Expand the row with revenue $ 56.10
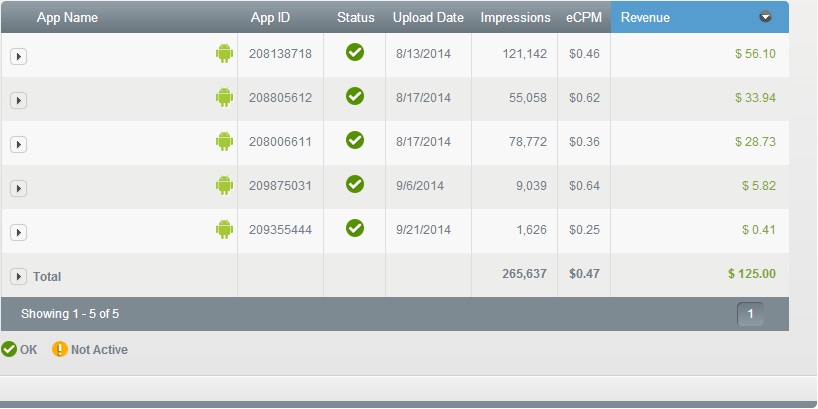This screenshot has height=409, width=818. click(x=18, y=56)
